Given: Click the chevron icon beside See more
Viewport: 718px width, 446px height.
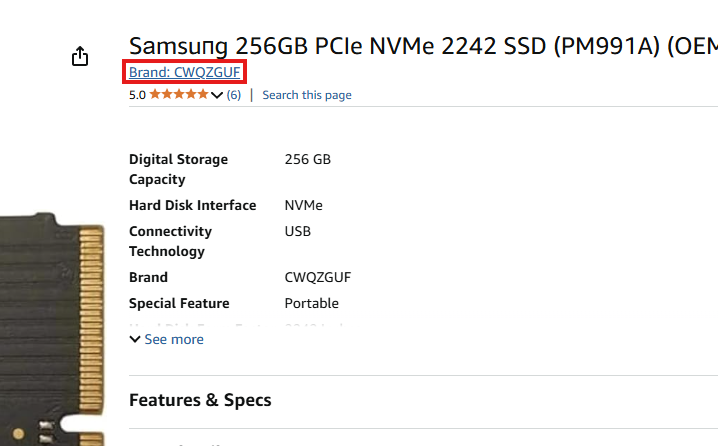Looking at the screenshot, I should point(135,339).
